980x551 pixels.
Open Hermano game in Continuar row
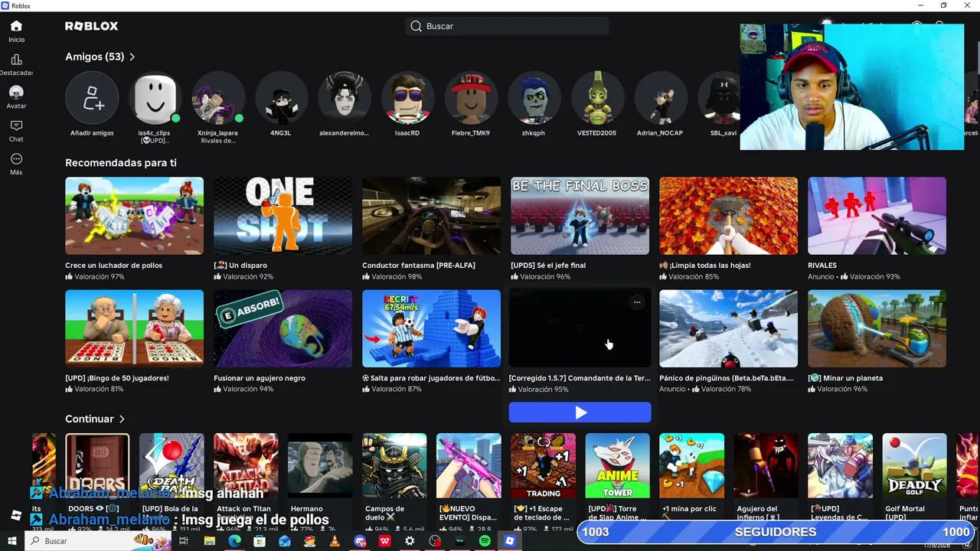pyautogui.click(x=320, y=466)
